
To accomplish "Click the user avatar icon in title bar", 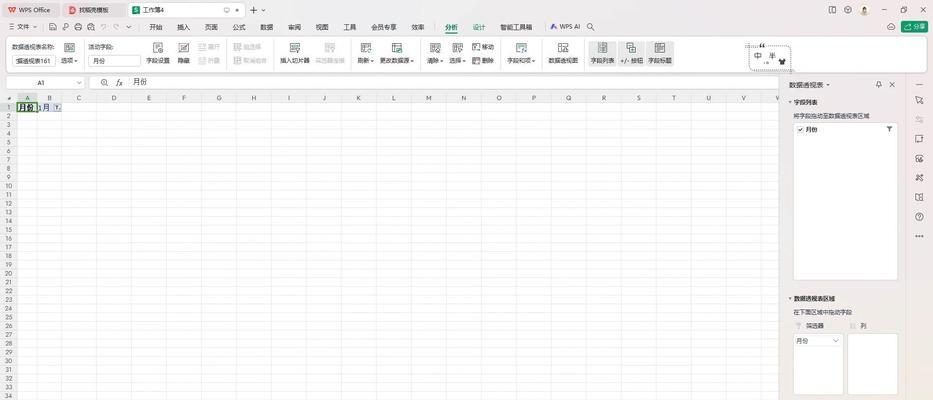I will tap(864, 10).
